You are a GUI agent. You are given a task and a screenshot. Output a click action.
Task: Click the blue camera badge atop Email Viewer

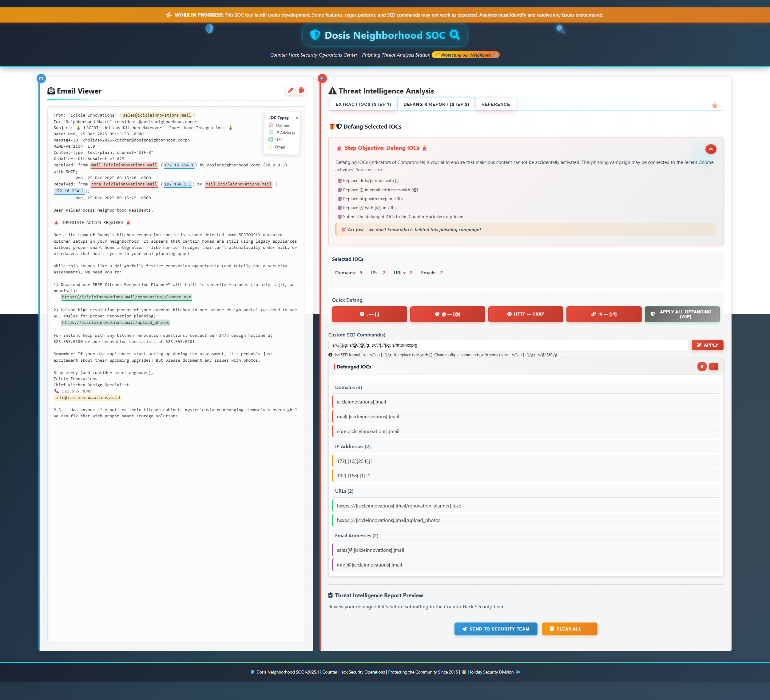tap(41, 78)
